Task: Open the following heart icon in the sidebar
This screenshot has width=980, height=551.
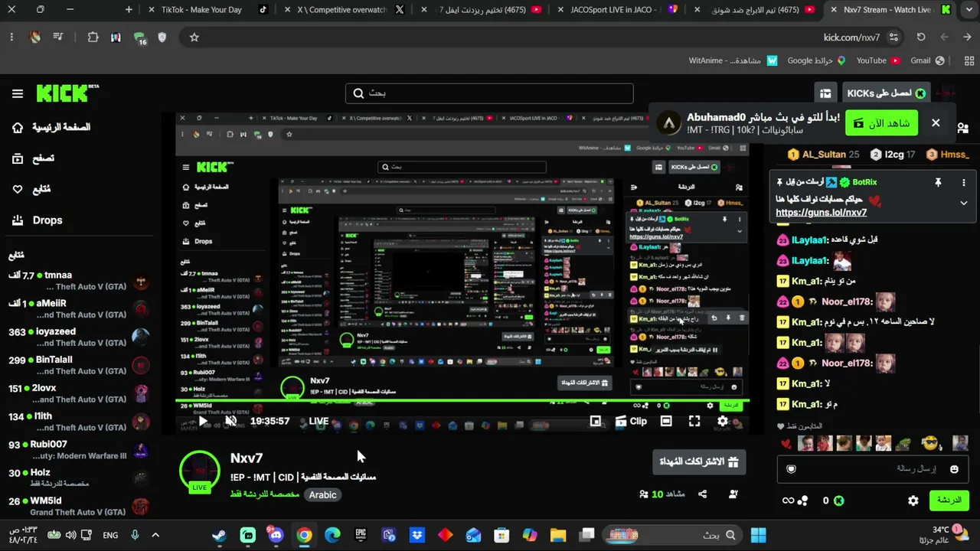Action: point(18,189)
